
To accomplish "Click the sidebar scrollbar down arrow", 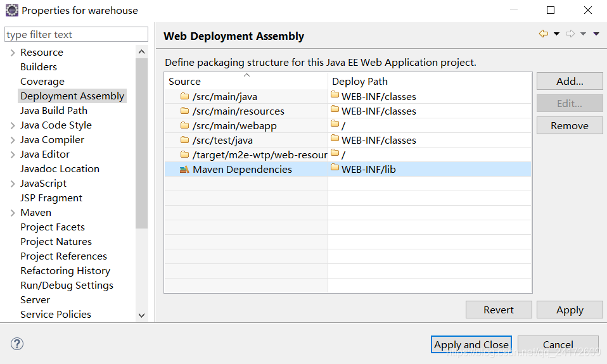I will coord(141,315).
